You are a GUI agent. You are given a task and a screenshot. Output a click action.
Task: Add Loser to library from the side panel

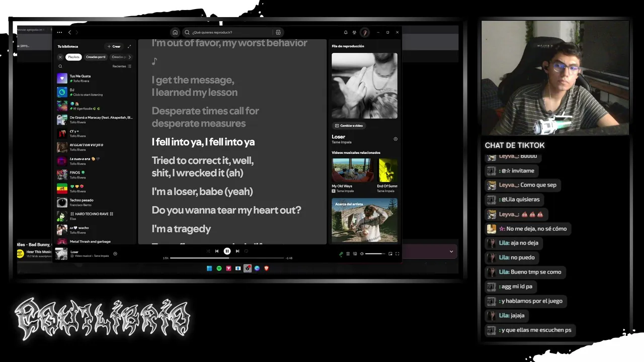(x=395, y=139)
